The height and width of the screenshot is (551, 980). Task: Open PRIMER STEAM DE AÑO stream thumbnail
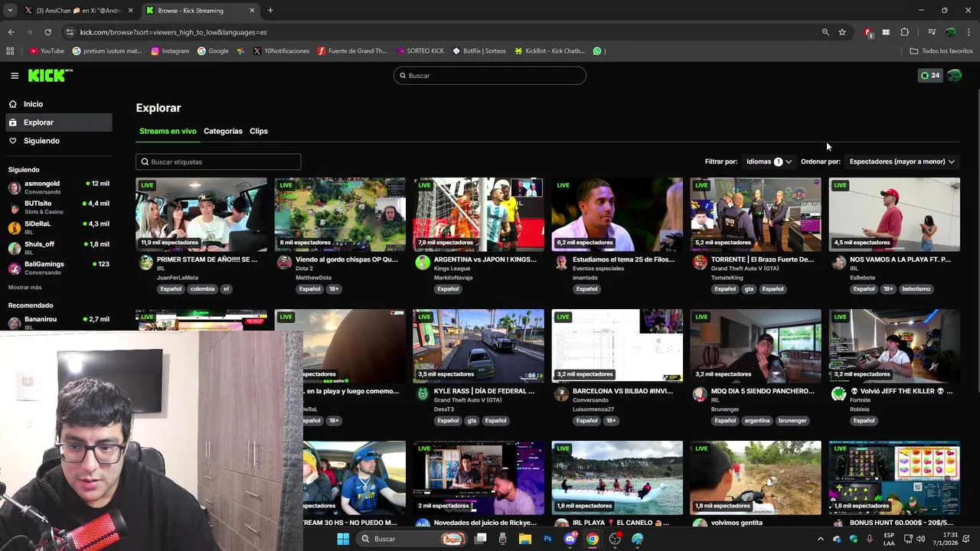click(x=201, y=214)
